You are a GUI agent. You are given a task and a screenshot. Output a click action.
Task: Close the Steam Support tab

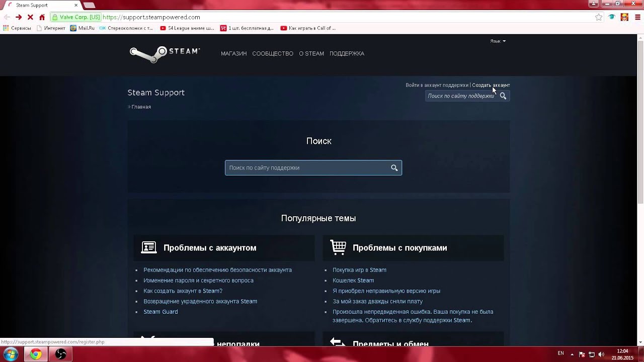click(76, 5)
